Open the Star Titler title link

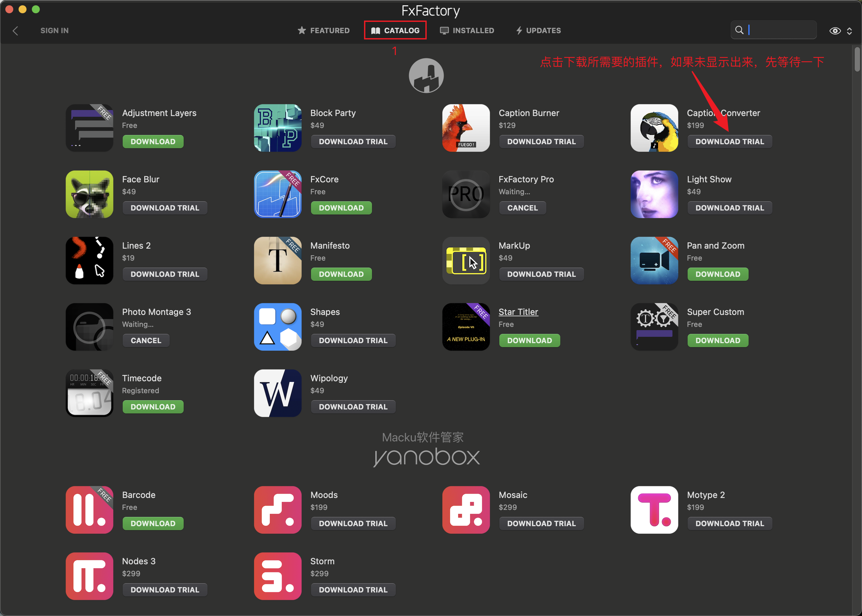(x=518, y=312)
